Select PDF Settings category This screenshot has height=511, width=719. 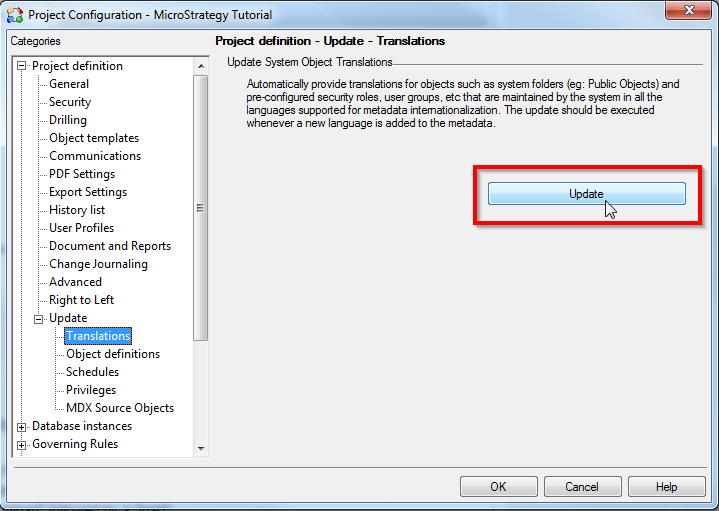(82, 174)
